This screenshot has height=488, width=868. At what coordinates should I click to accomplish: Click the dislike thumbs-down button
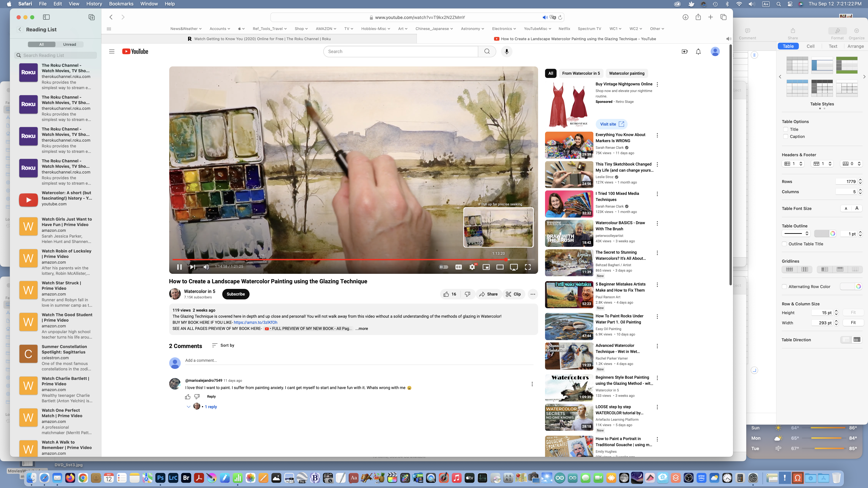[467, 294]
